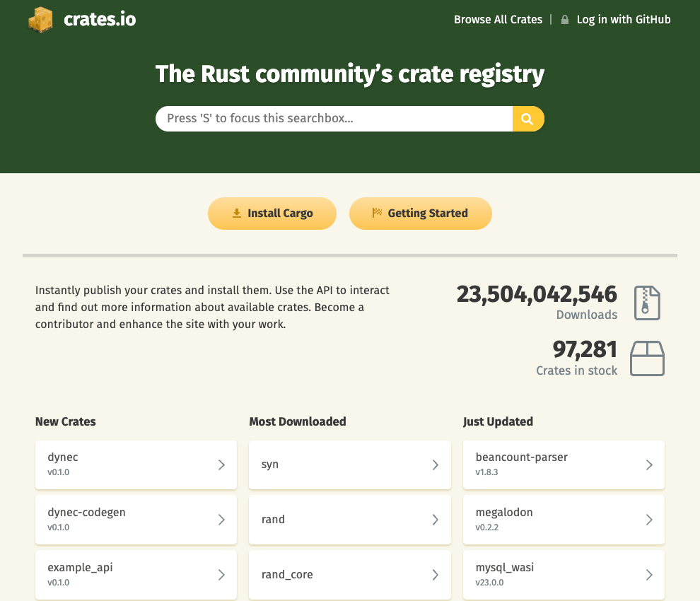Click the crates in stock box icon
Screen dimensions: 700x601
tap(647, 358)
